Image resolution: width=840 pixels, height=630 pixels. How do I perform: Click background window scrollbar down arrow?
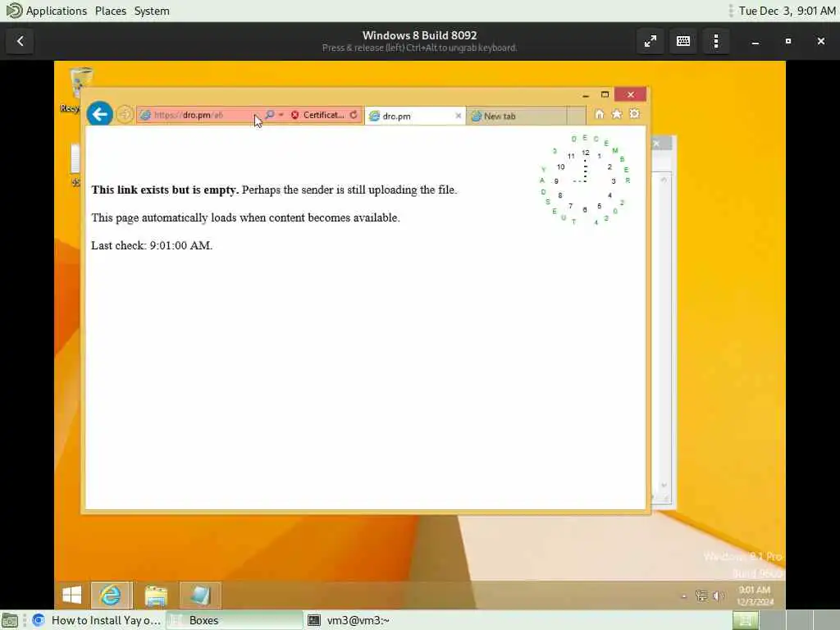664,485
